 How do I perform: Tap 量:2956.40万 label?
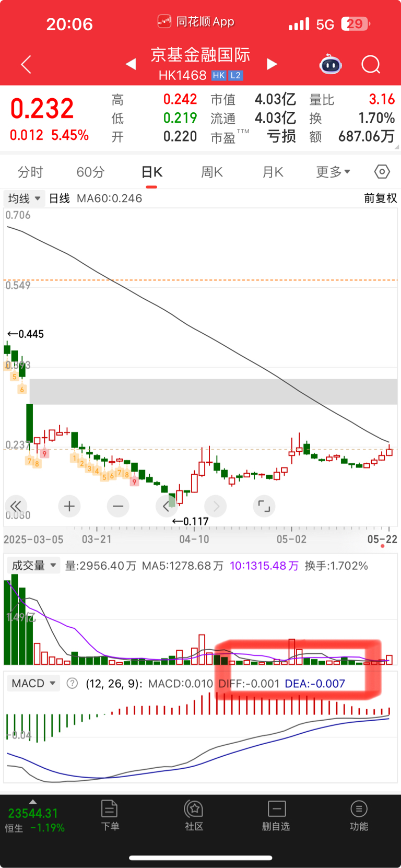click(101, 566)
